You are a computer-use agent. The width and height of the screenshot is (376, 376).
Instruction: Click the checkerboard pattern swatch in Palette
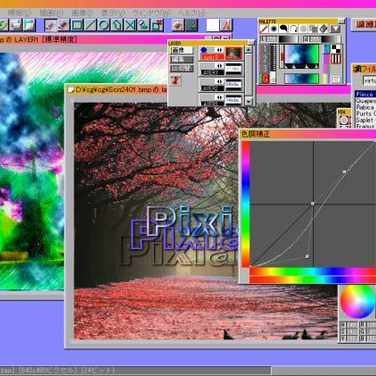(336, 49)
